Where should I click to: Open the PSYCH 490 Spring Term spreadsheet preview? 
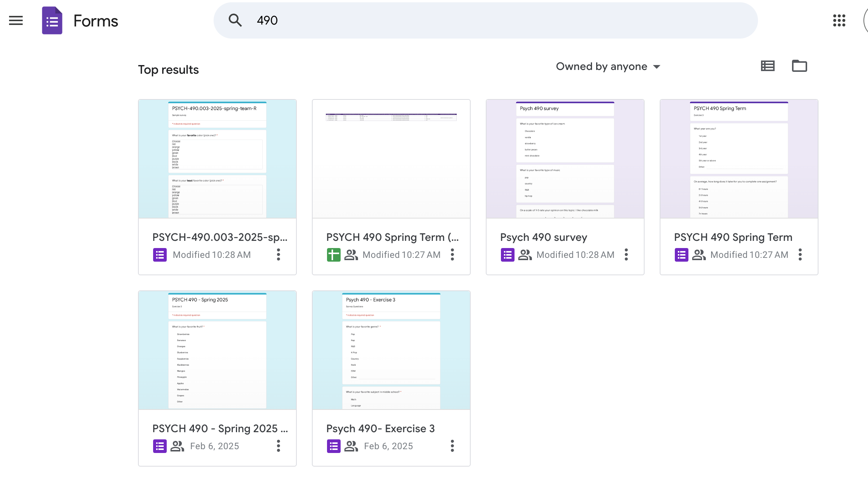click(x=391, y=159)
